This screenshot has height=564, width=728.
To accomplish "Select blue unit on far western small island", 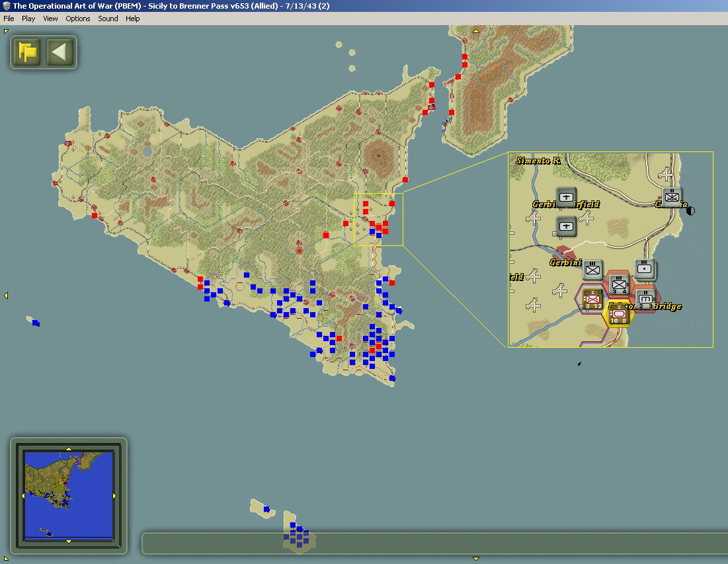I will (x=35, y=323).
